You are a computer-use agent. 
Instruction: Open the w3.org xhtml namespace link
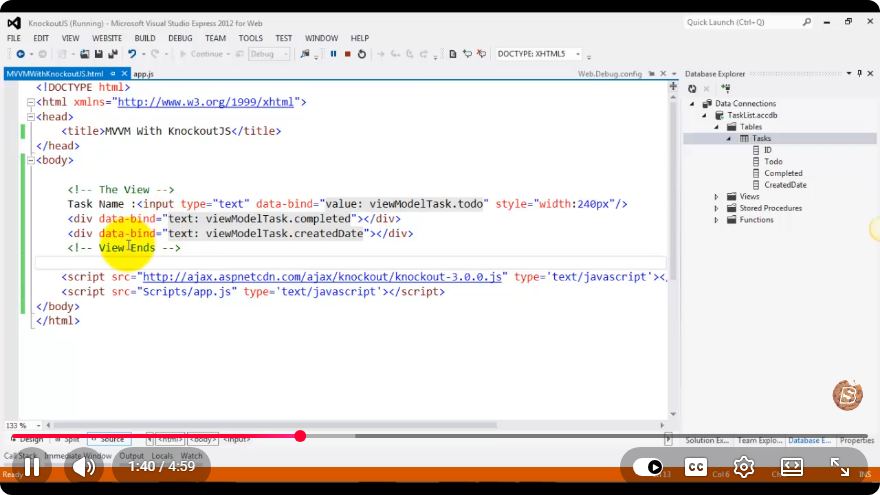click(205, 102)
